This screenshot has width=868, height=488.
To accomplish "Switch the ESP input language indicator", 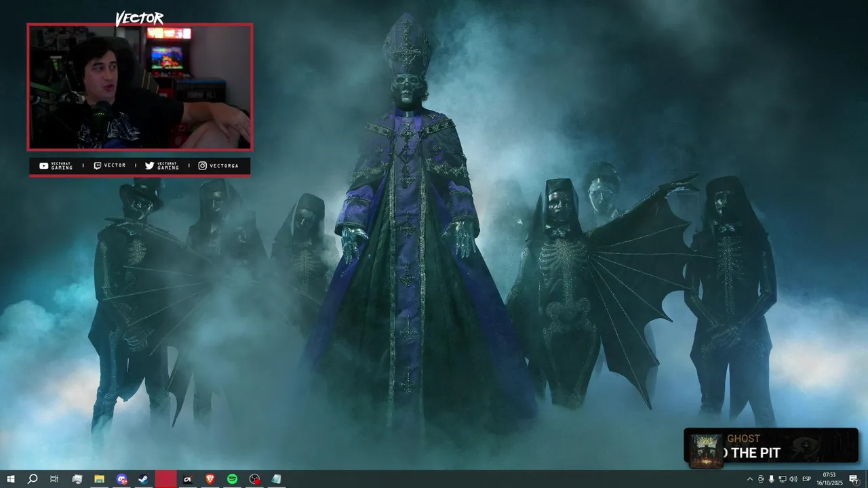I will tap(806, 479).
